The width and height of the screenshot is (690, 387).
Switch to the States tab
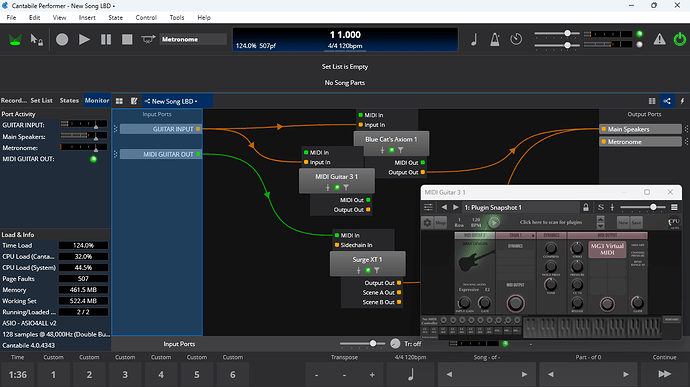coord(69,100)
